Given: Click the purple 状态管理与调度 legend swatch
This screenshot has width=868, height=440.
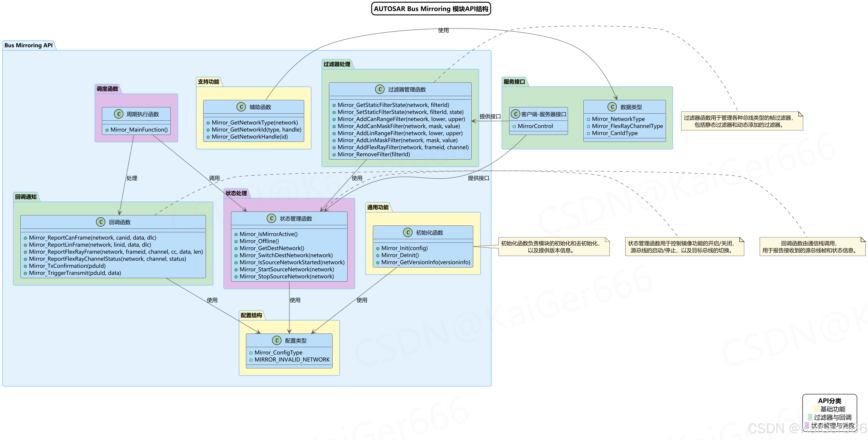Looking at the screenshot, I should click(807, 425).
